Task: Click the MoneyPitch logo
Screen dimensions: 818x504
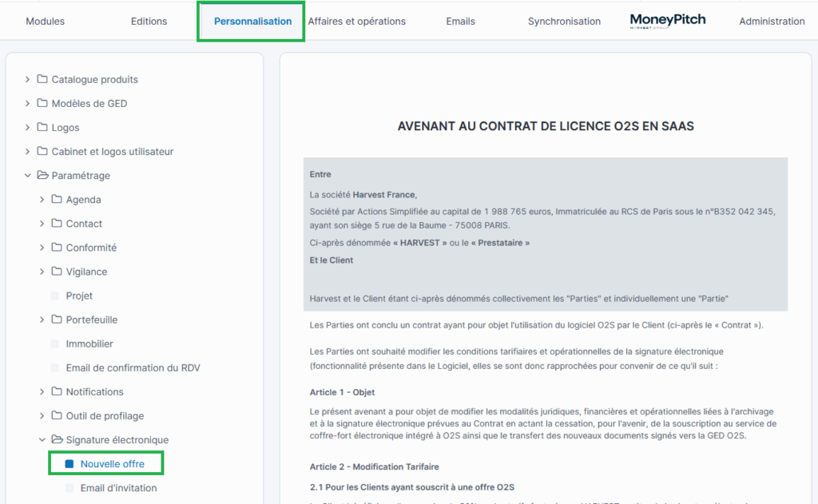Action: coord(668,21)
